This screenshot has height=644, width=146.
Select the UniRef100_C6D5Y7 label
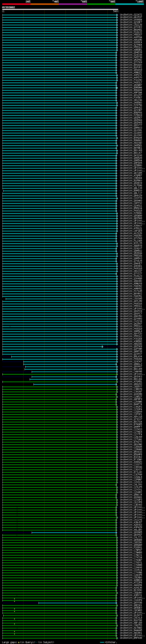pyautogui.click(x=131, y=387)
